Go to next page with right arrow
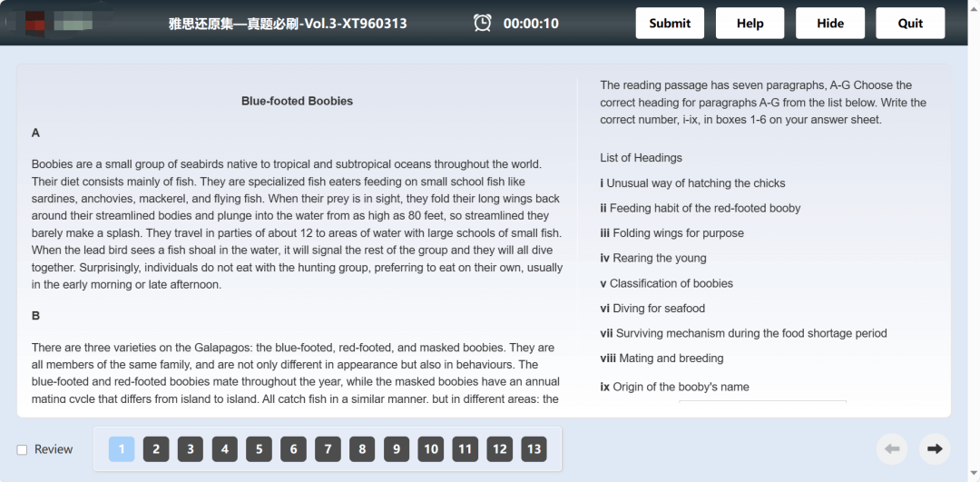The image size is (980, 482). [x=935, y=448]
